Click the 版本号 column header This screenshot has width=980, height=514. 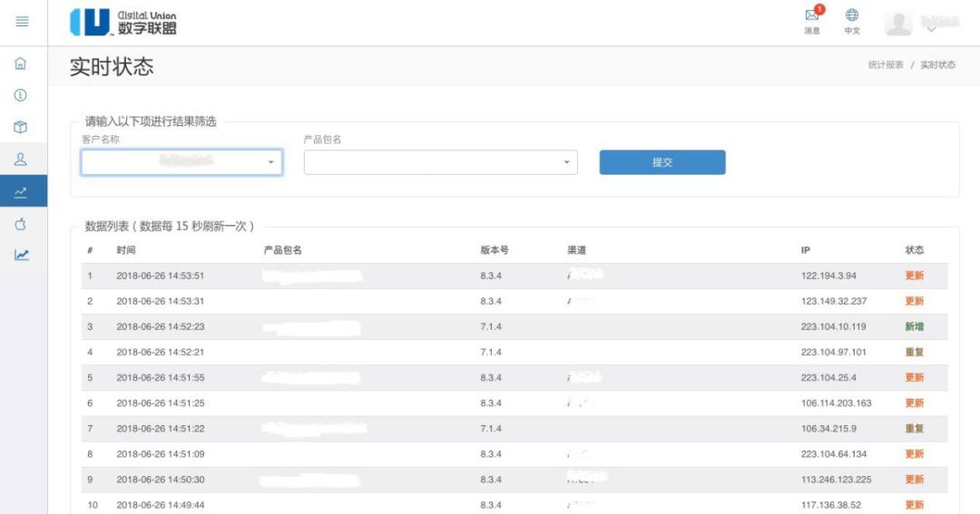(495, 250)
